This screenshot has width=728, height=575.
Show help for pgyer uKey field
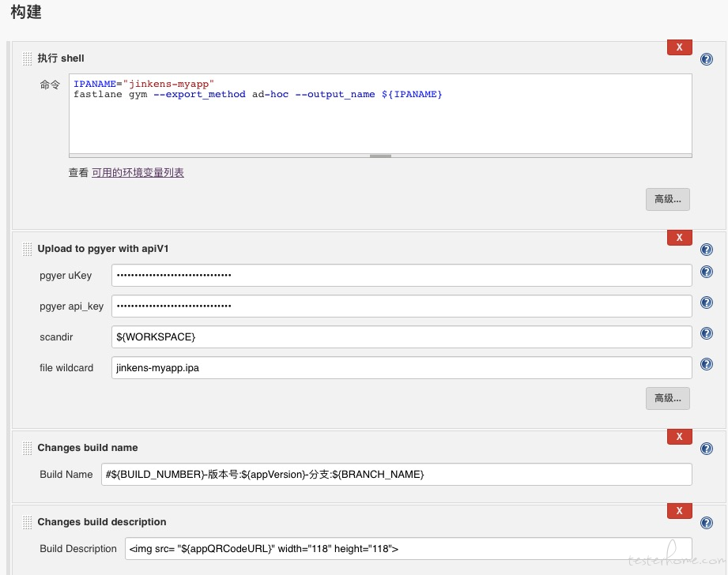pyautogui.click(x=706, y=272)
